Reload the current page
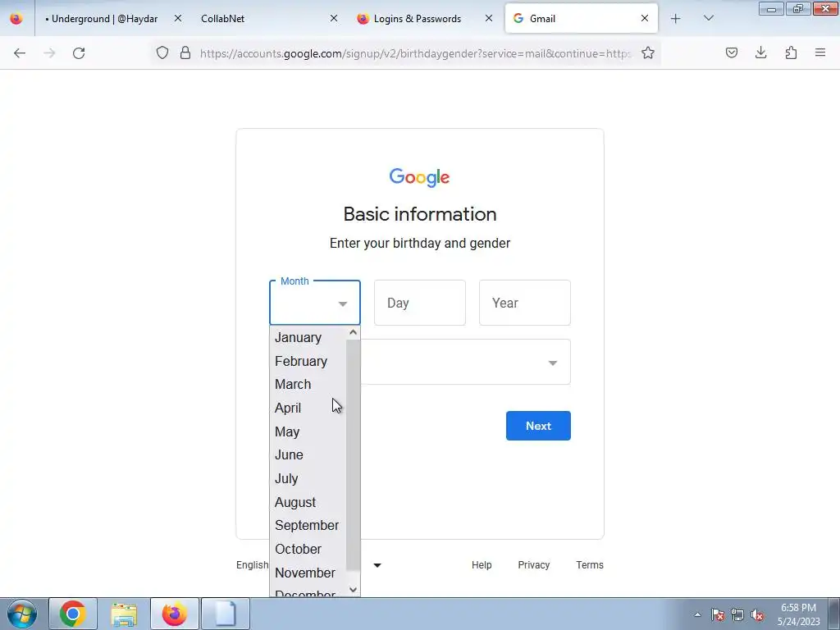Image resolution: width=840 pixels, height=630 pixels. click(x=79, y=52)
